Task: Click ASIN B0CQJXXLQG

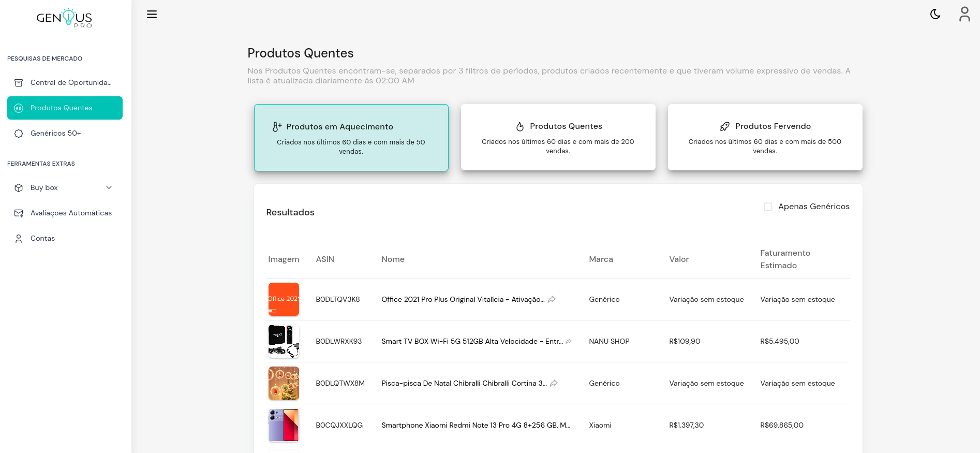Action: [339, 425]
